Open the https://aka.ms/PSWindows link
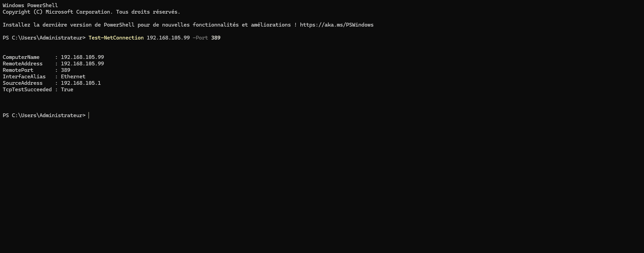 (x=336, y=25)
